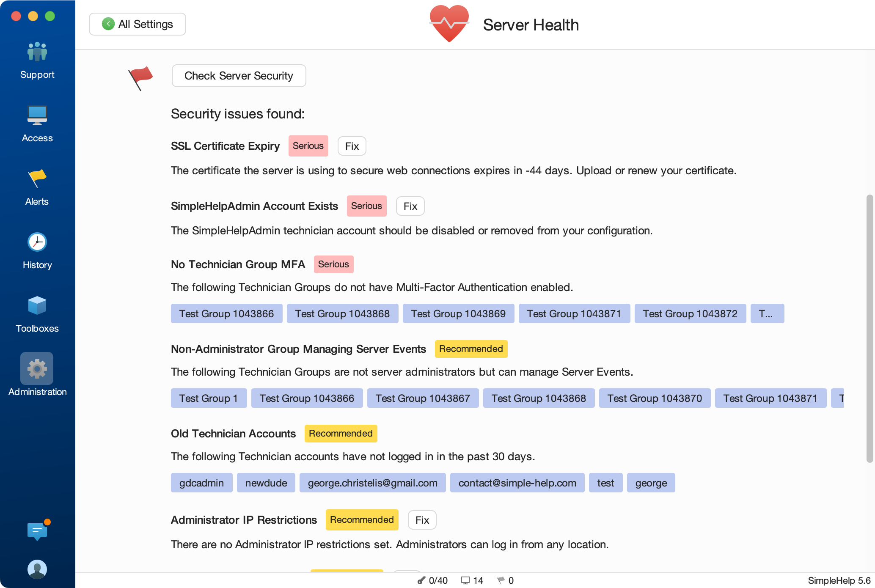
Task: Click the george.christelis@gmail.com account
Action: click(x=373, y=483)
